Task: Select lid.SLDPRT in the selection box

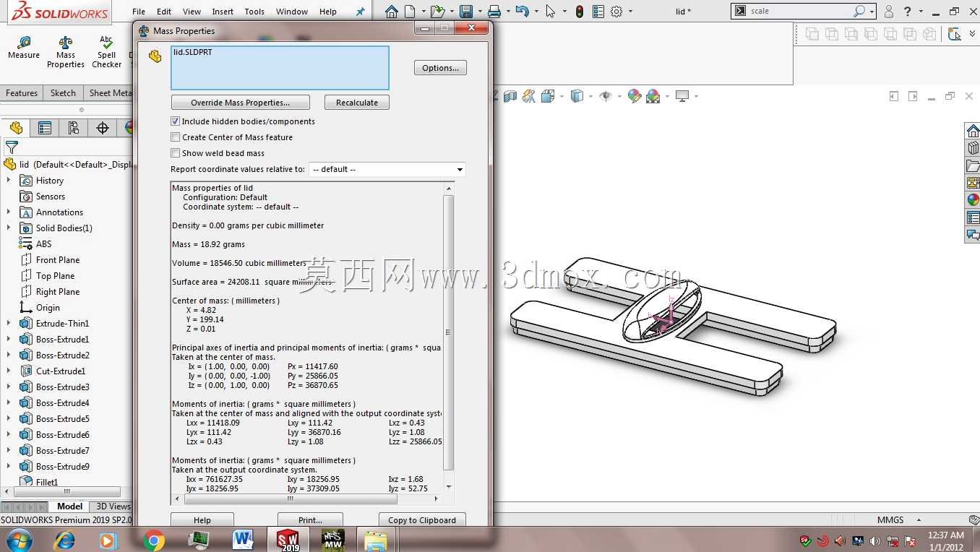Action: click(193, 52)
